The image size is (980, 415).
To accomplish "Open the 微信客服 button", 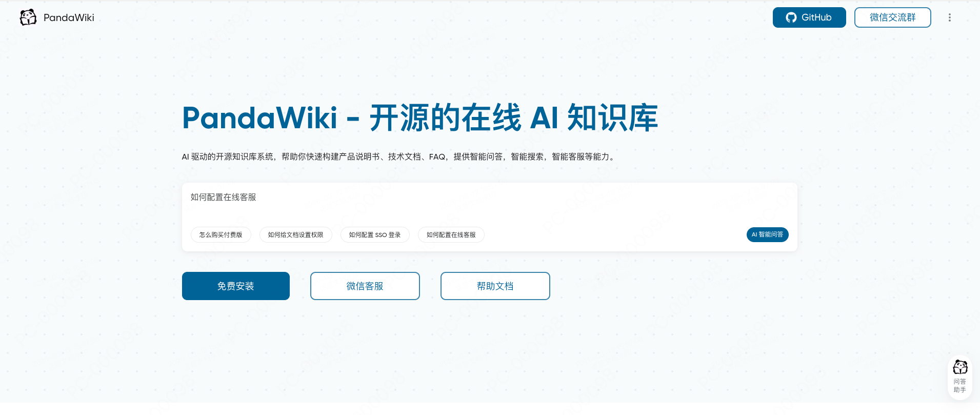I will (365, 286).
